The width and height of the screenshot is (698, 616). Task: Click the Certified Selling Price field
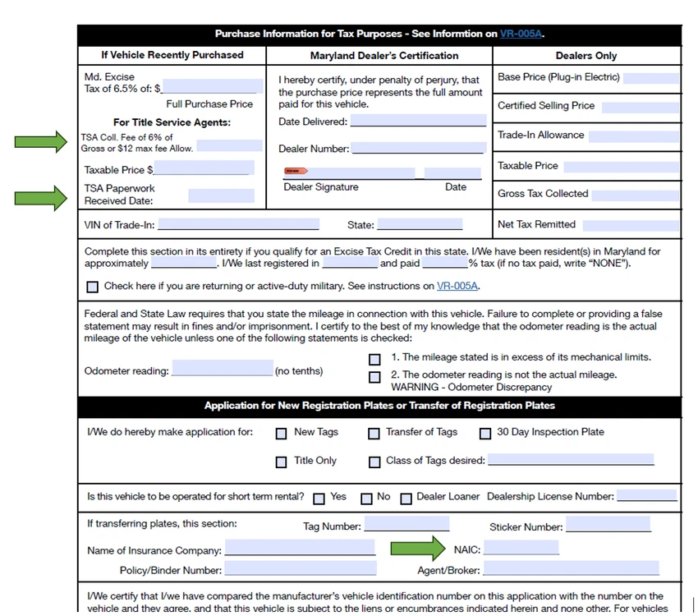641,108
